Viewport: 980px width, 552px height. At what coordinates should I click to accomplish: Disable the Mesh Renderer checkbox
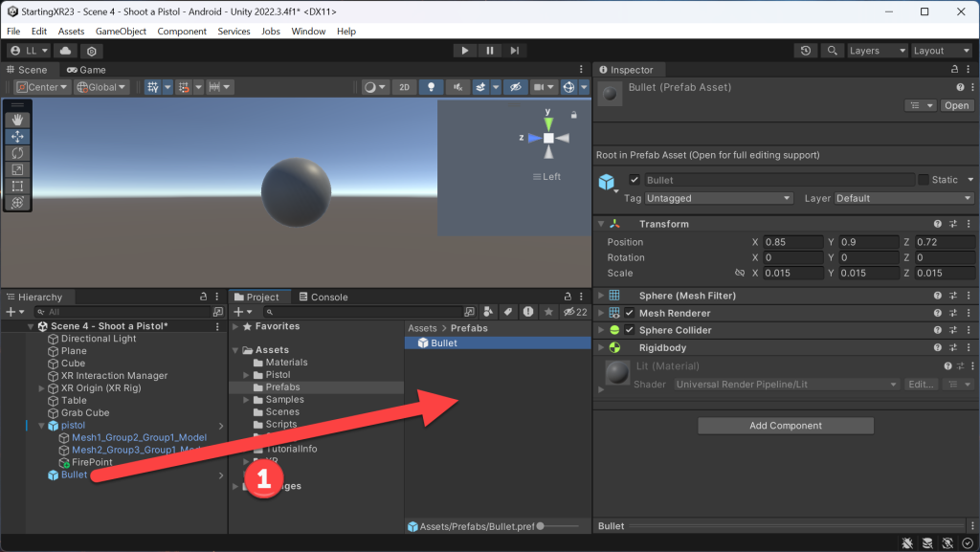pos(630,313)
